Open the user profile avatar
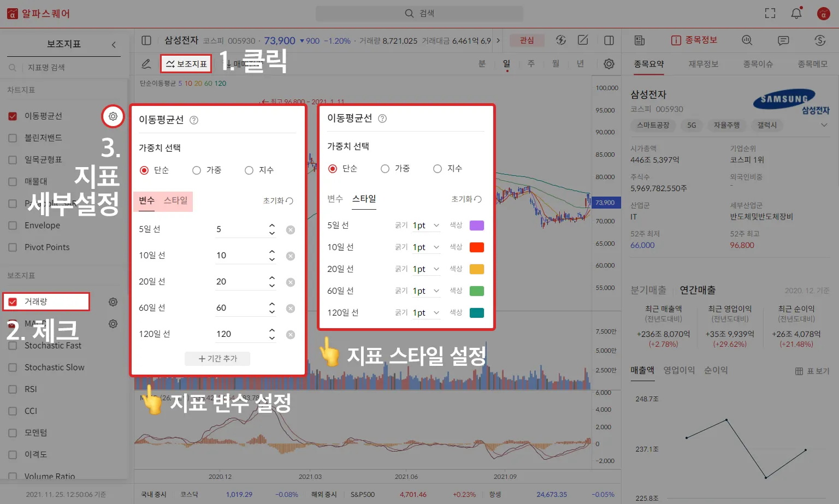This screenshot has height=504, width=839. point(824,14)
